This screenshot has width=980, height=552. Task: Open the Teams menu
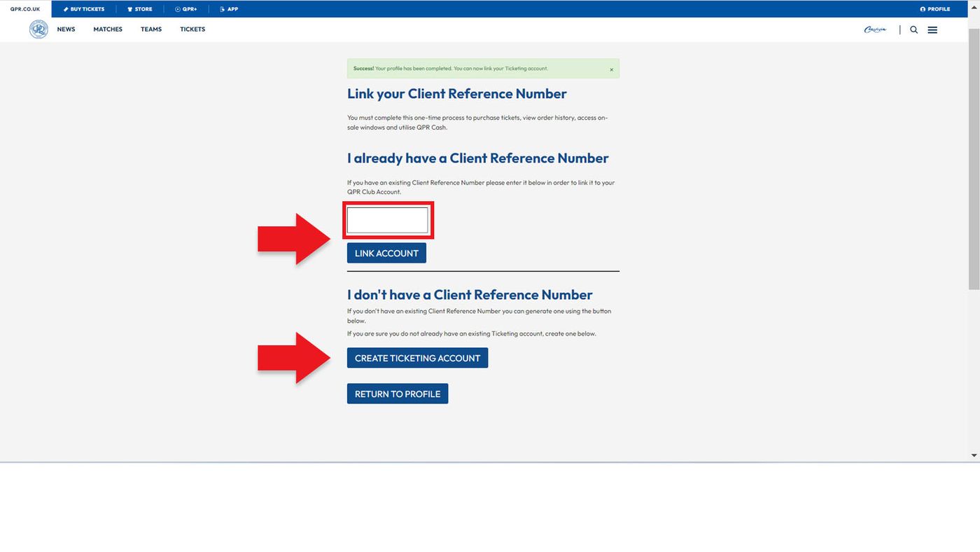click(x=151, y=29)
